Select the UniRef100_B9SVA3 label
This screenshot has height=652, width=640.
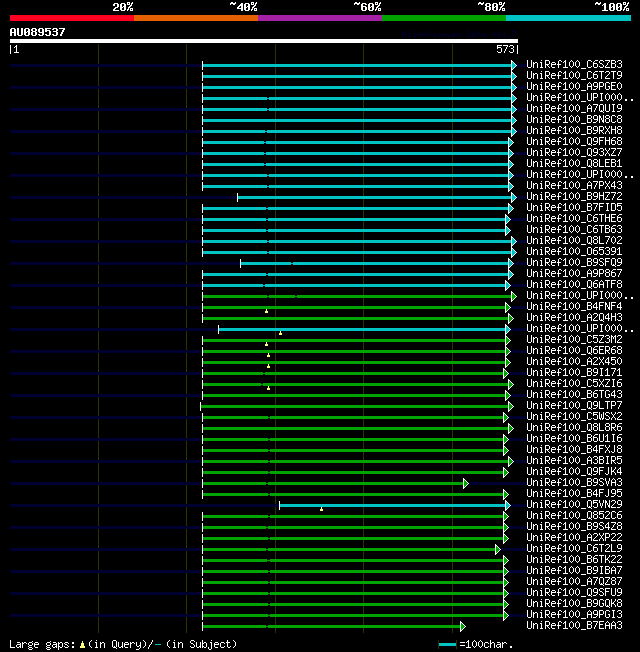point(574,482)
